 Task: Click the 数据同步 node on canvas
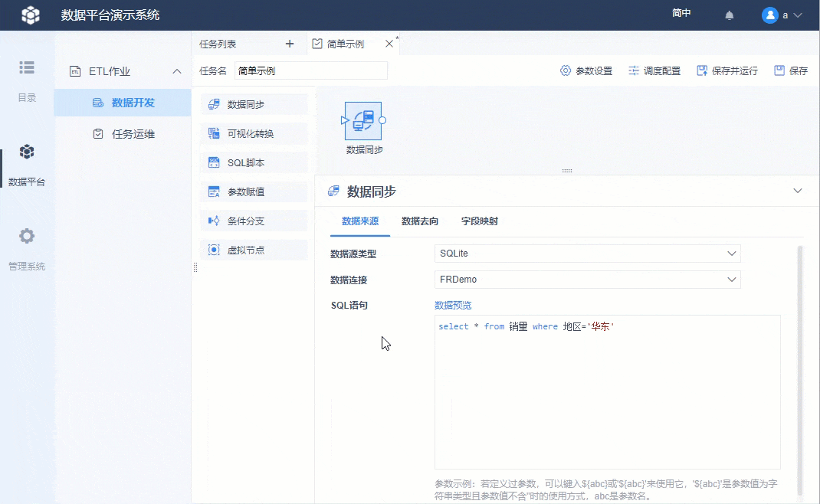363,121
